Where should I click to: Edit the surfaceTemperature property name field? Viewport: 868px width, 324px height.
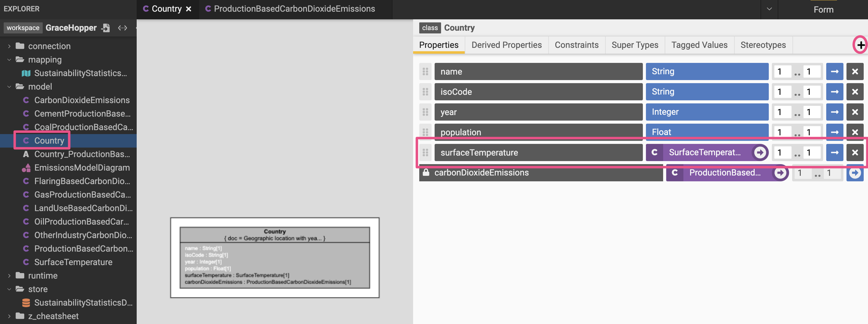[538, 152]
